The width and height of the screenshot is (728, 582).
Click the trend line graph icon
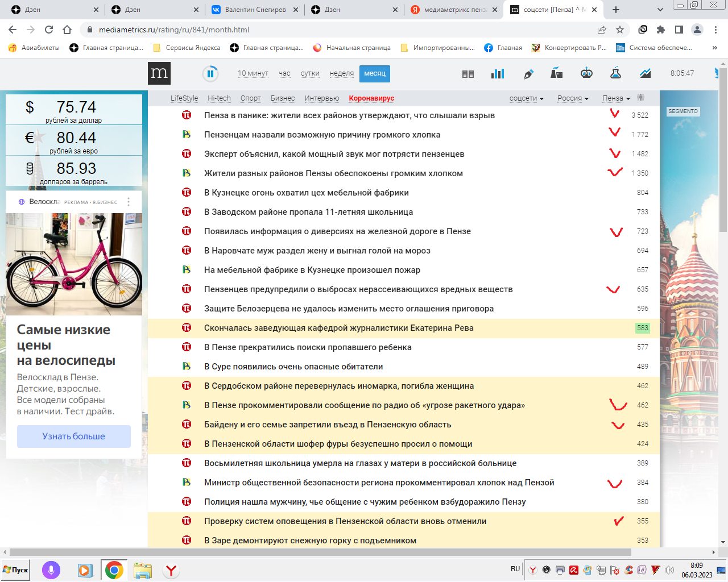pos(645,73)
